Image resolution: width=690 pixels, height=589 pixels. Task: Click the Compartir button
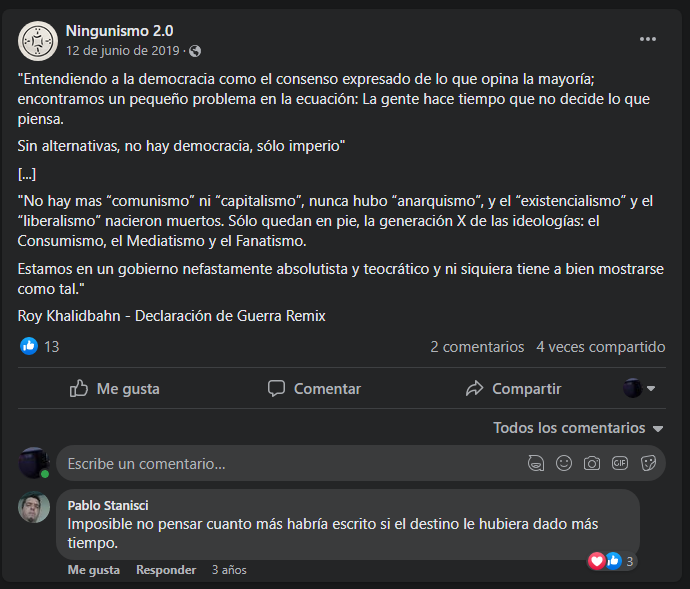(514, 389)
